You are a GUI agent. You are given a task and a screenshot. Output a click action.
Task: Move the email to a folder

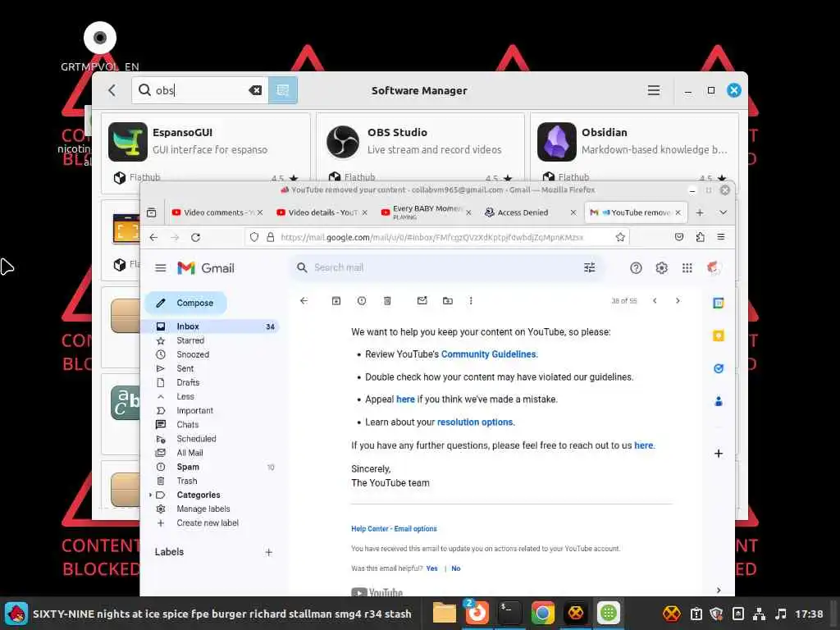448,301
